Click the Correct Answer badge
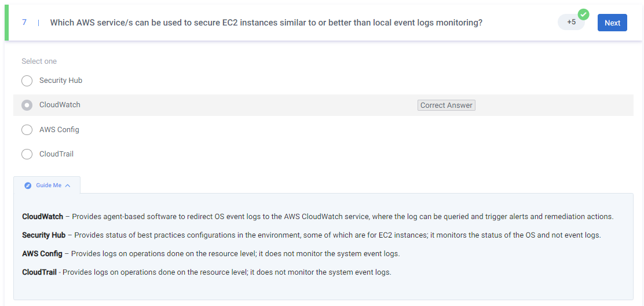The height and width of the screenshot is (306, 644). (446, 105)
